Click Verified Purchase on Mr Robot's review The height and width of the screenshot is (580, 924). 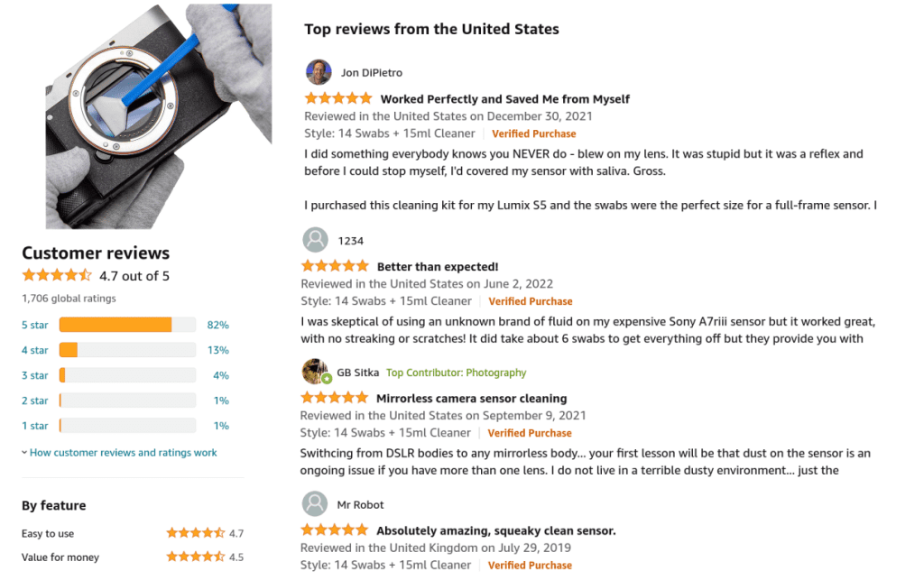click(x=530, y=565)
